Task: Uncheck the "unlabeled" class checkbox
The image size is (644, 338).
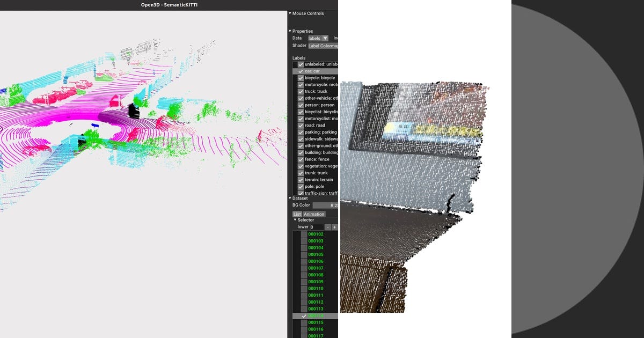Action: (301, 63)
